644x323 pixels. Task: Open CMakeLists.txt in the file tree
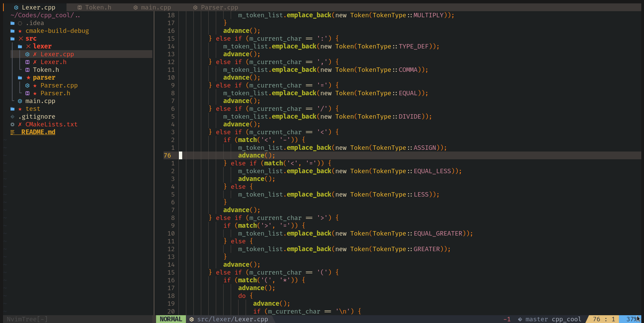tap(51, 124)
